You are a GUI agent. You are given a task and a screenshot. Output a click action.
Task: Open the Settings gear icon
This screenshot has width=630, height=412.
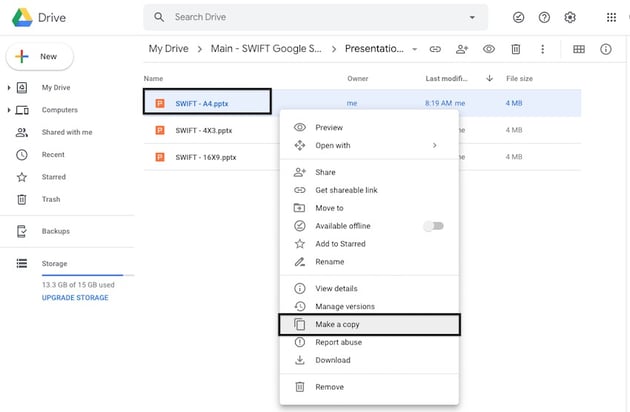[570, 17]
